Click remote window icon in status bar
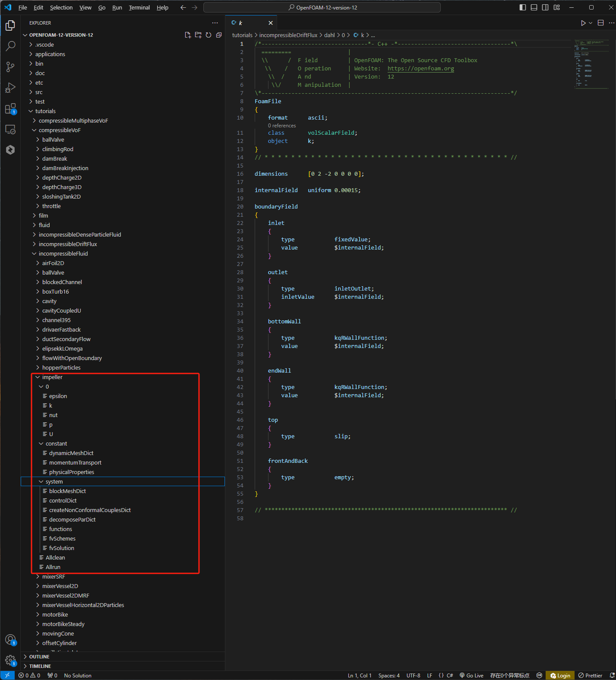Screen dimensions: 616x680 7,675
